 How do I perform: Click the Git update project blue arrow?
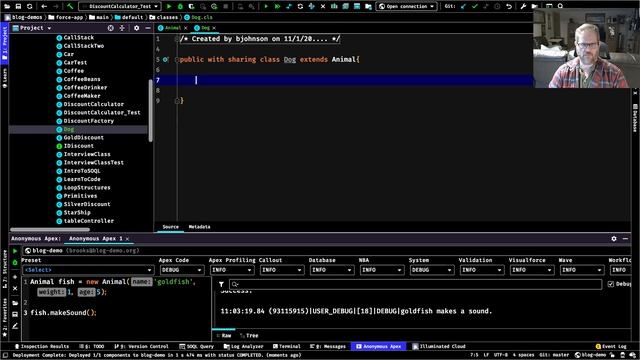coord(463,6)
